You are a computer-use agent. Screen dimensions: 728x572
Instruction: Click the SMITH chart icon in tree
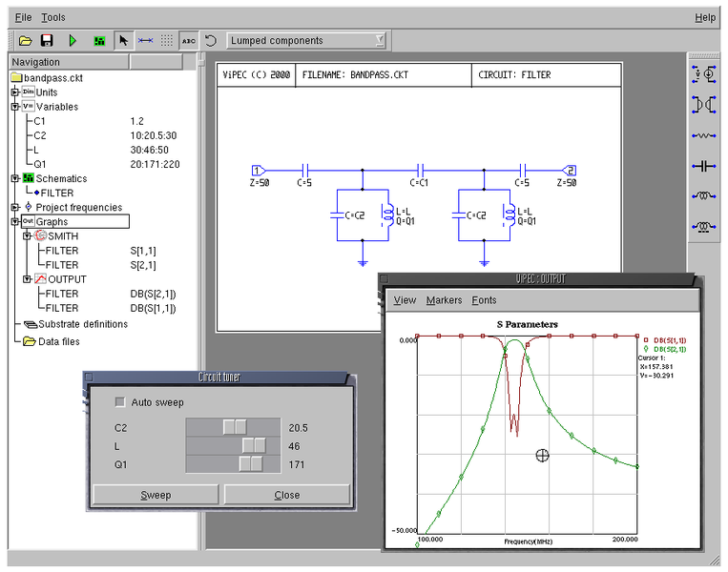pos(41,235)
